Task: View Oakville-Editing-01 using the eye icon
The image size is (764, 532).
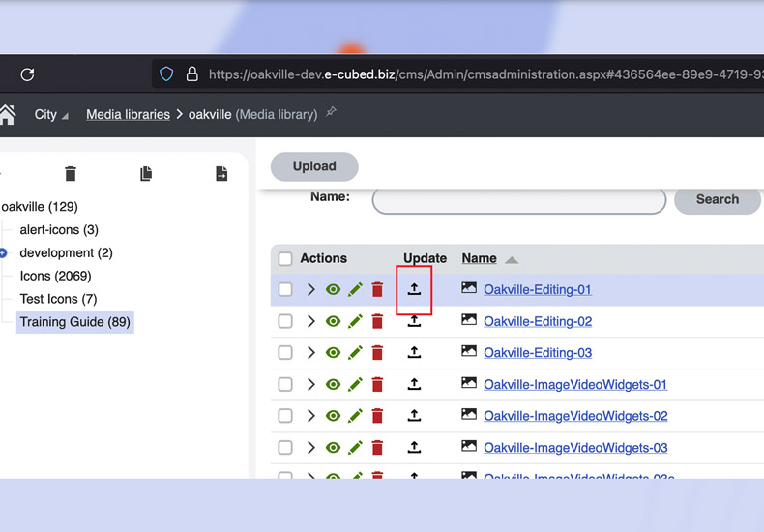Action: point(333,289)
